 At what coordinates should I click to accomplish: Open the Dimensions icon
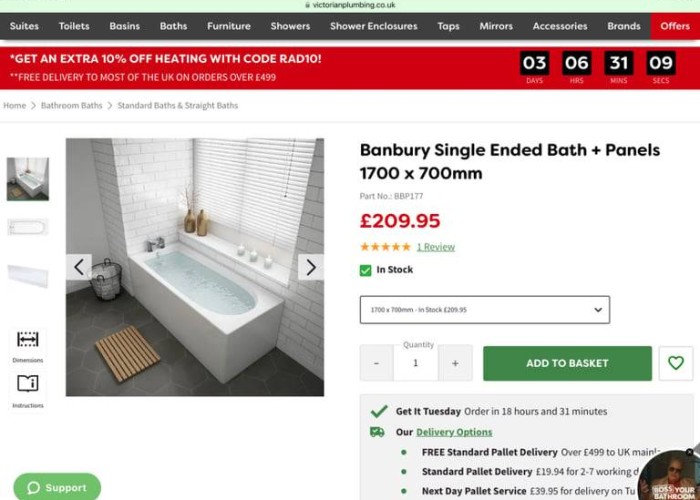click(x=28, y=340)
